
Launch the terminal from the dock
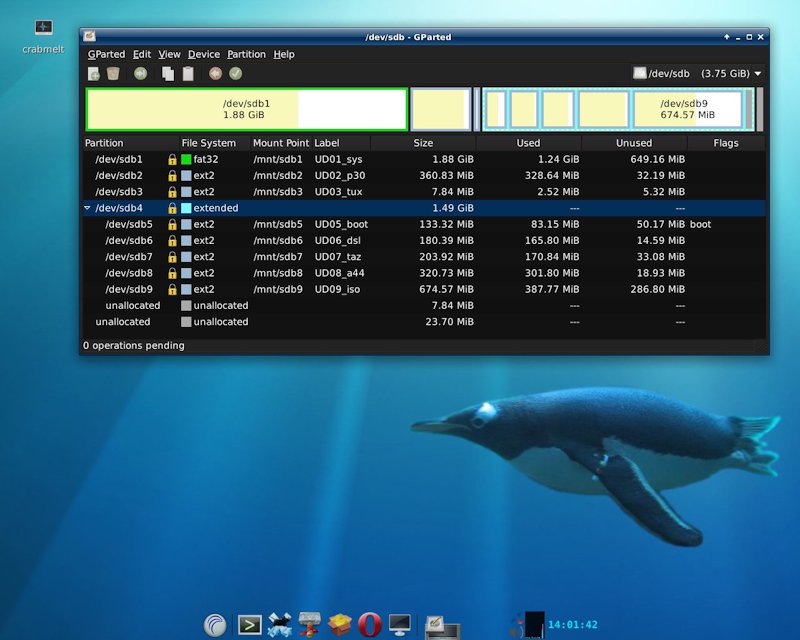coord(249,625)
